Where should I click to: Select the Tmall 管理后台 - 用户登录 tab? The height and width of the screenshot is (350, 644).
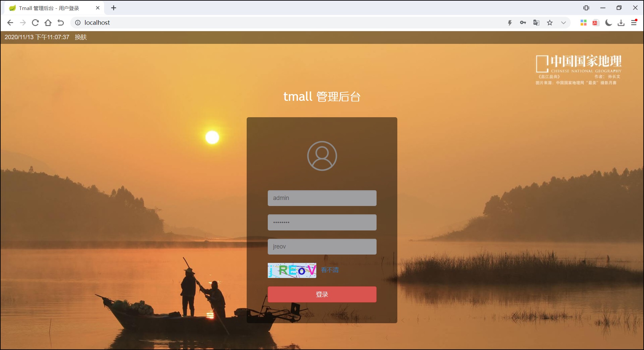(x=55, y=8)
